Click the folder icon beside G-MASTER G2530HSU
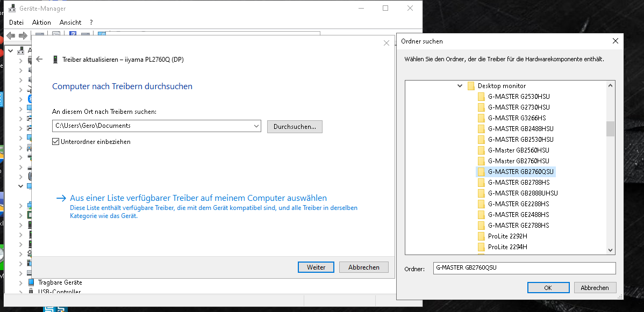Image resolution: width=644 pixels, height=312 pixels. [x=481, y=97]
